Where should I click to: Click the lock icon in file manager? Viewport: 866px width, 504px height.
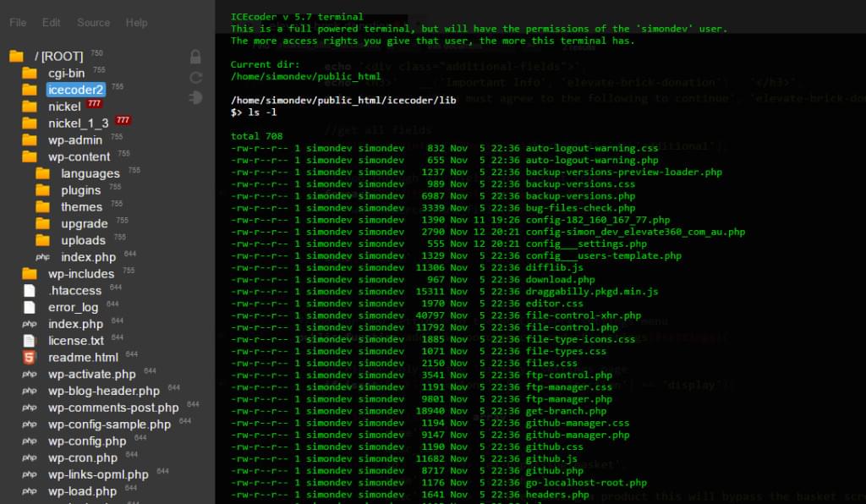[195, 58]
